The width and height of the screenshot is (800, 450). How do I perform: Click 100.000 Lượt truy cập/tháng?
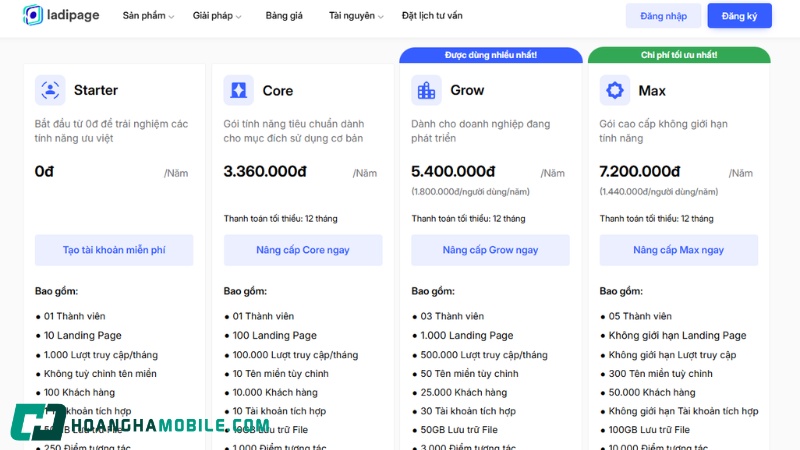[295, 355]
